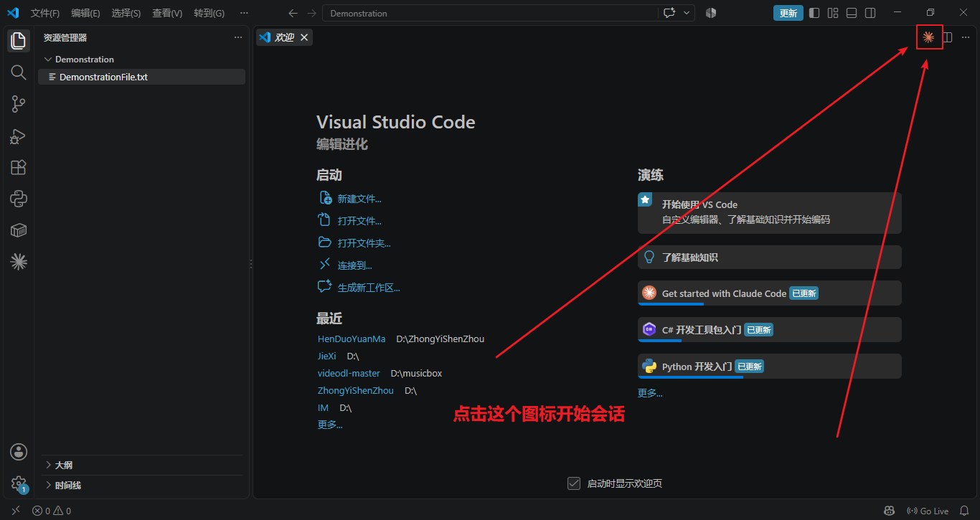Toggle the secondary side bar visibility
Image resolution: width=980 pixels, height=520 pixels.
(x=870, y=13)
